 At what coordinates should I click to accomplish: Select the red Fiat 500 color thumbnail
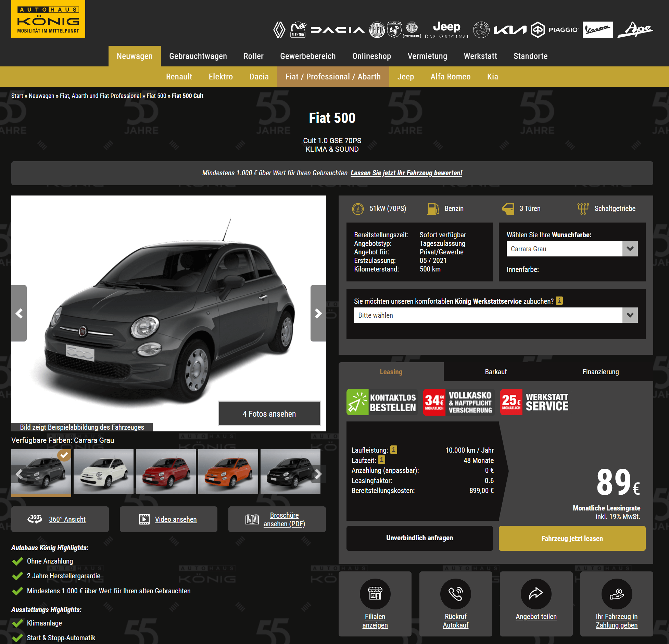[166, 472]
